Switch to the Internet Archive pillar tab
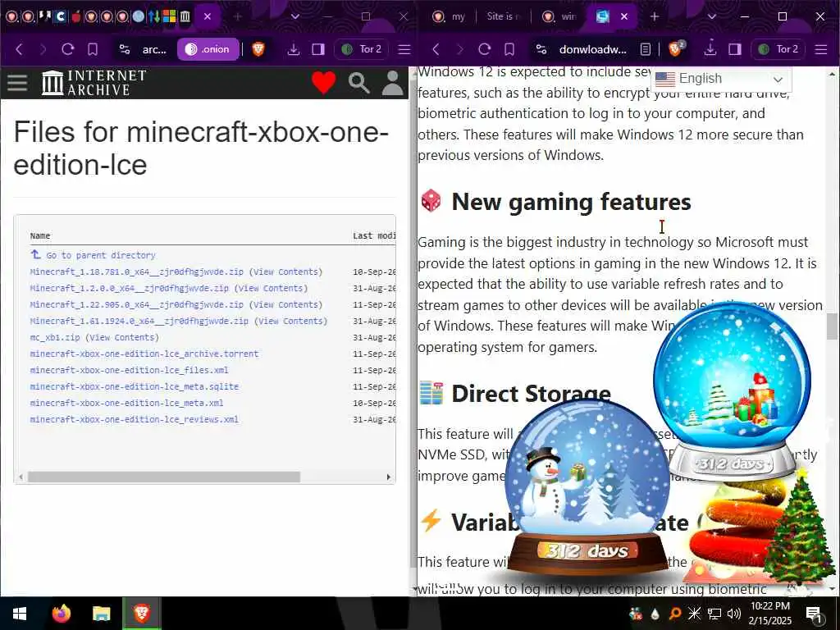Viewport: 840px width, 630px height. tap(185, 16)
